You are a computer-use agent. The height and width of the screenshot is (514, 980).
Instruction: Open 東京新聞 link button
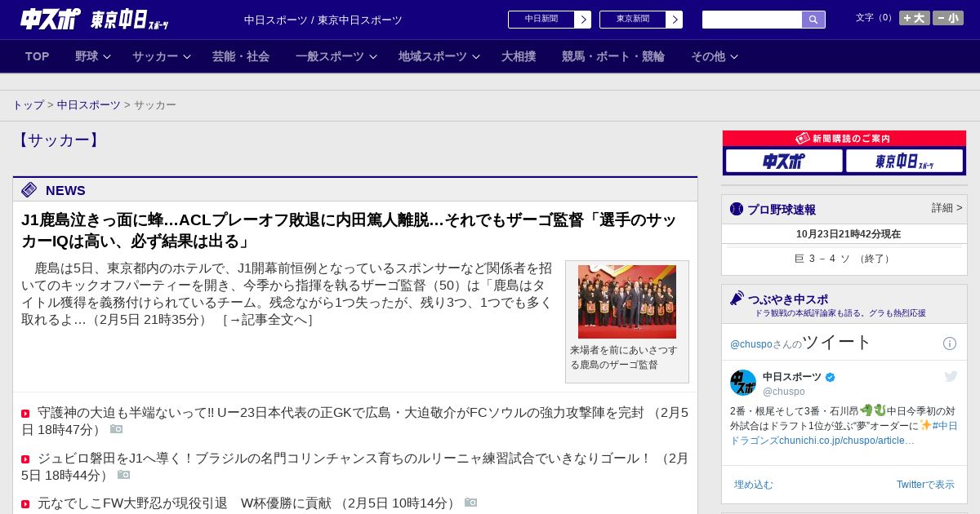pos(633,20)
